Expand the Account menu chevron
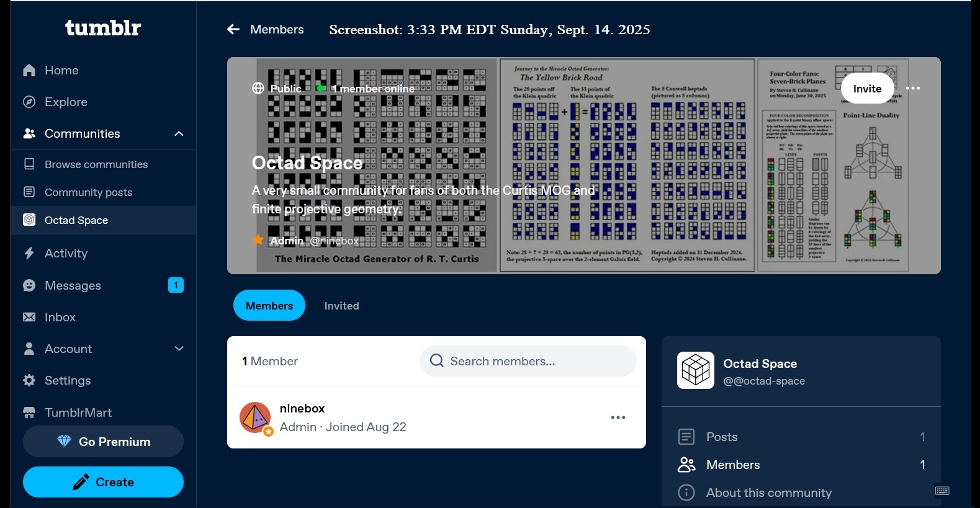 point(179,349)
